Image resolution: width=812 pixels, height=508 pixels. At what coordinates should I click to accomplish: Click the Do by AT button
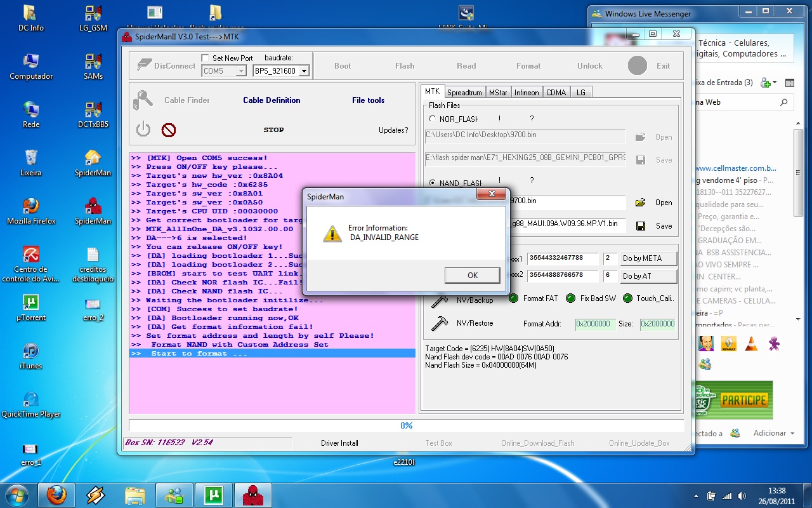648,276
